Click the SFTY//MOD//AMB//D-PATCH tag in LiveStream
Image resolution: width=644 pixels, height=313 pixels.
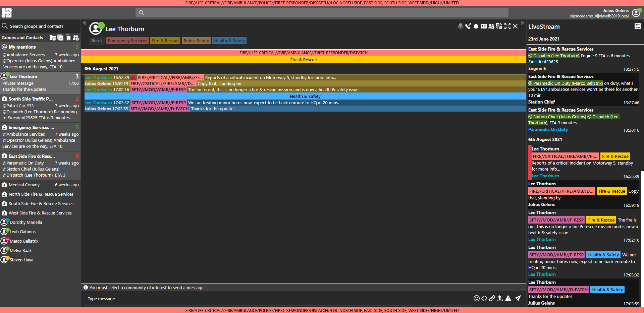click(x=558, y=290)
